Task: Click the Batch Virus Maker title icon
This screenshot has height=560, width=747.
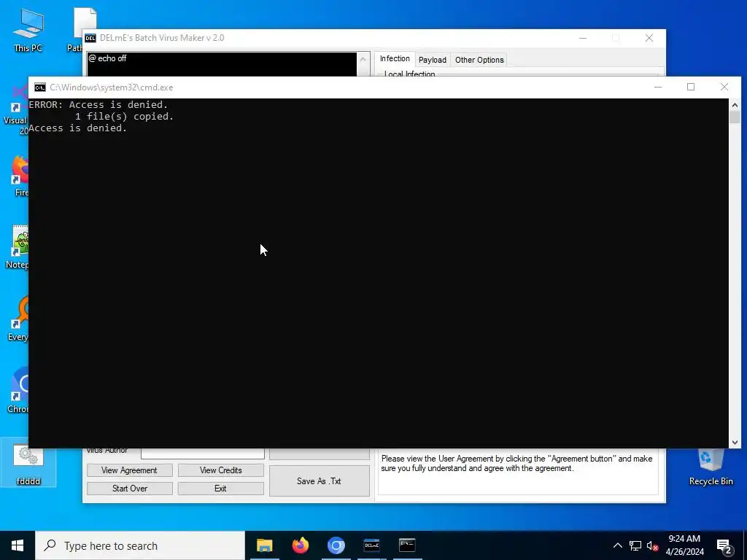Action: tap(90, 38)
